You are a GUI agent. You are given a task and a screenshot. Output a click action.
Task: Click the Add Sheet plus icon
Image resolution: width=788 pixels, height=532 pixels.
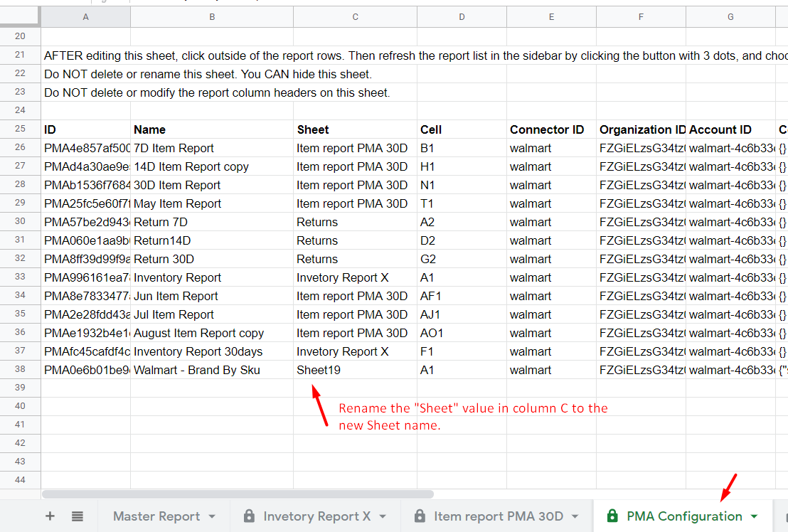pos(50,516)
